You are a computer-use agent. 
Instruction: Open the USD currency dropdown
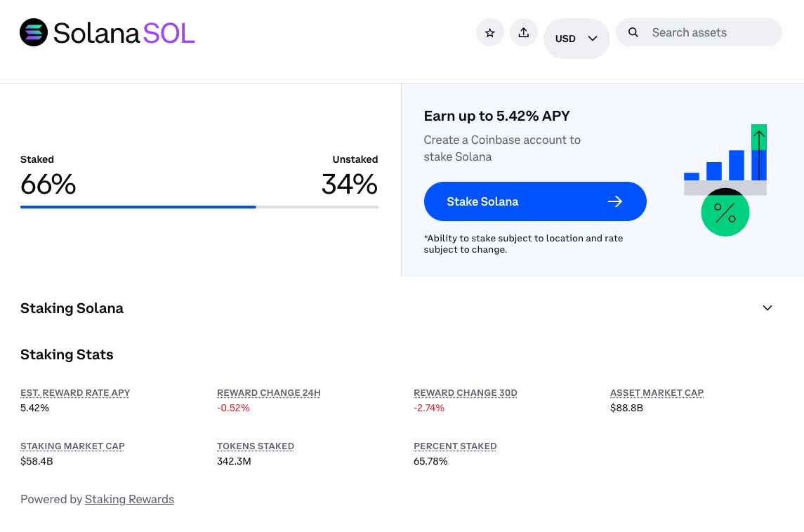pyautogui.click(x=576, y=39)
